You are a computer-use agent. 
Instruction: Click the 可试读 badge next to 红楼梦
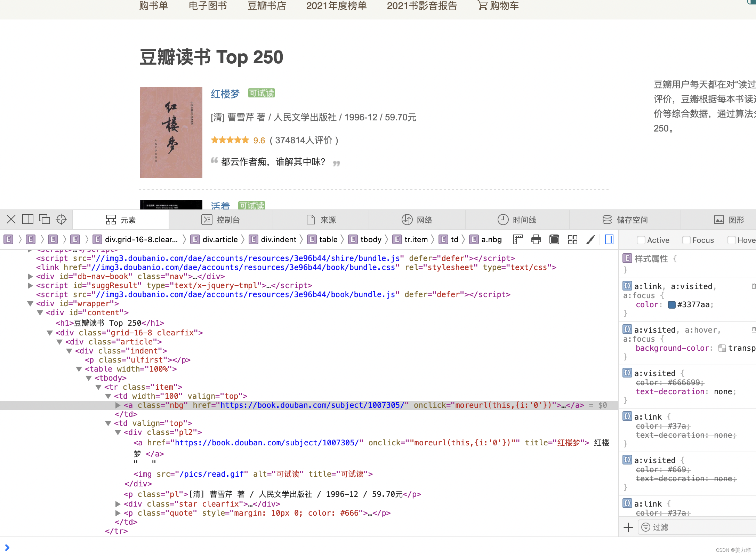click(262, 93)
